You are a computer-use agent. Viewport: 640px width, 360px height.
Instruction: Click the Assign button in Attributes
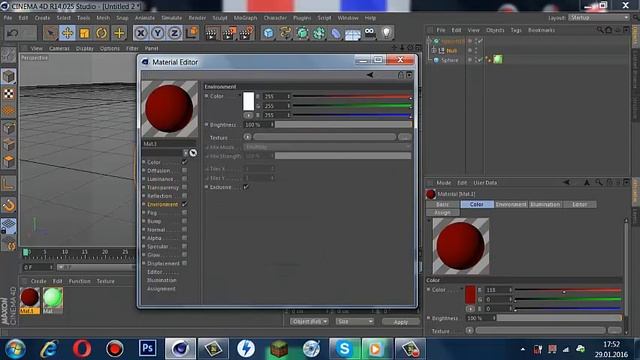tap(442, 213)
